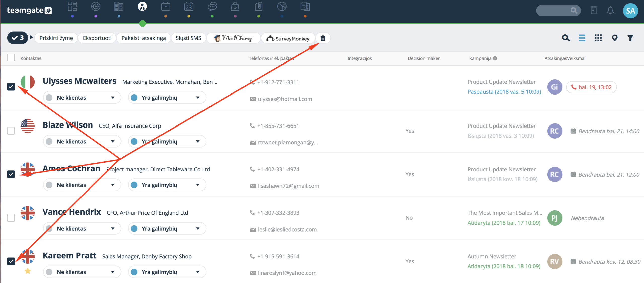Open the reports documents icon
The image size is (644, 283).
point(305,7)
